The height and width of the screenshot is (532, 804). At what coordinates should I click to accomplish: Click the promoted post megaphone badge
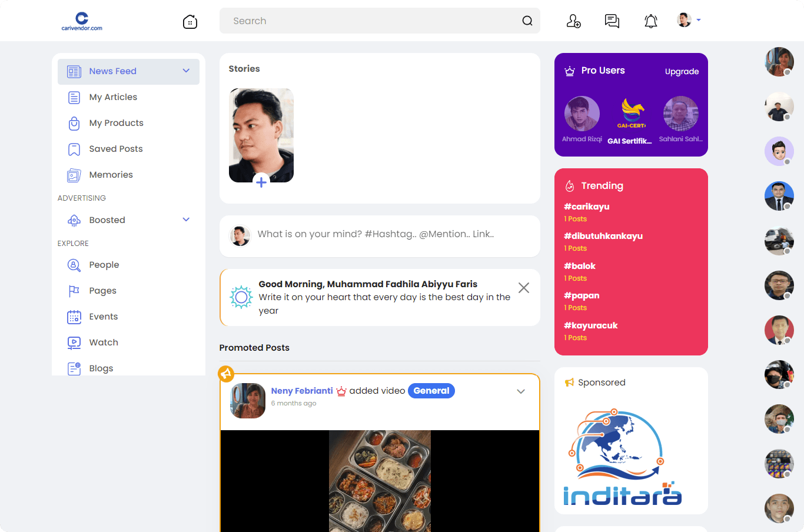click(226, 374)
